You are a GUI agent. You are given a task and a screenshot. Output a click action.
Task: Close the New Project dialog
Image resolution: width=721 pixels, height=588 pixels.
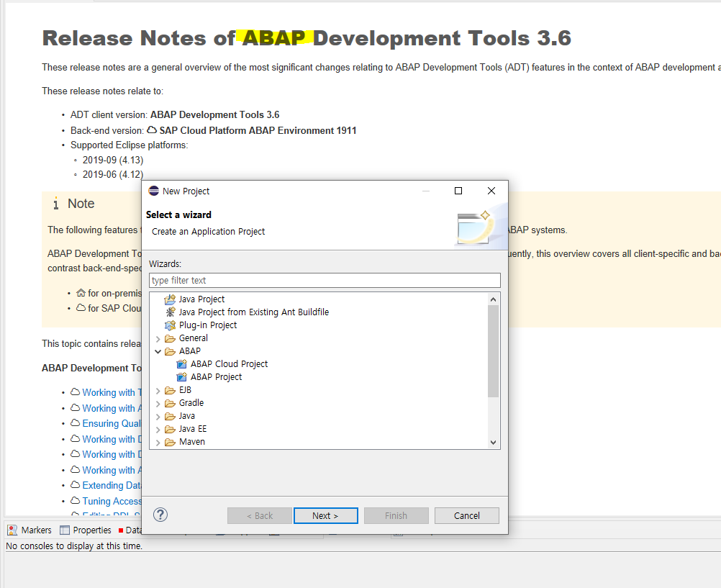[491, 191]
